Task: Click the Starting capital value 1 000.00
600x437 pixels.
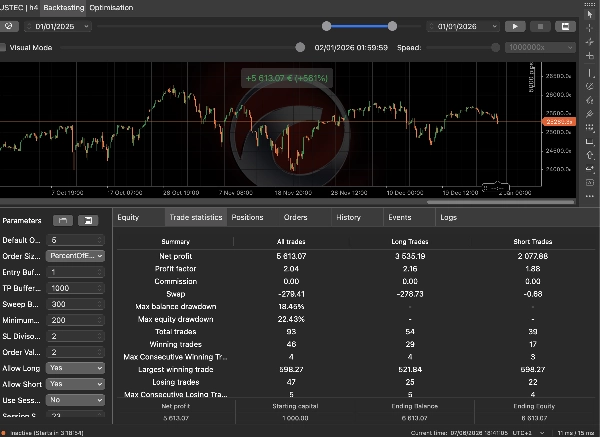Action: [295, 418]
